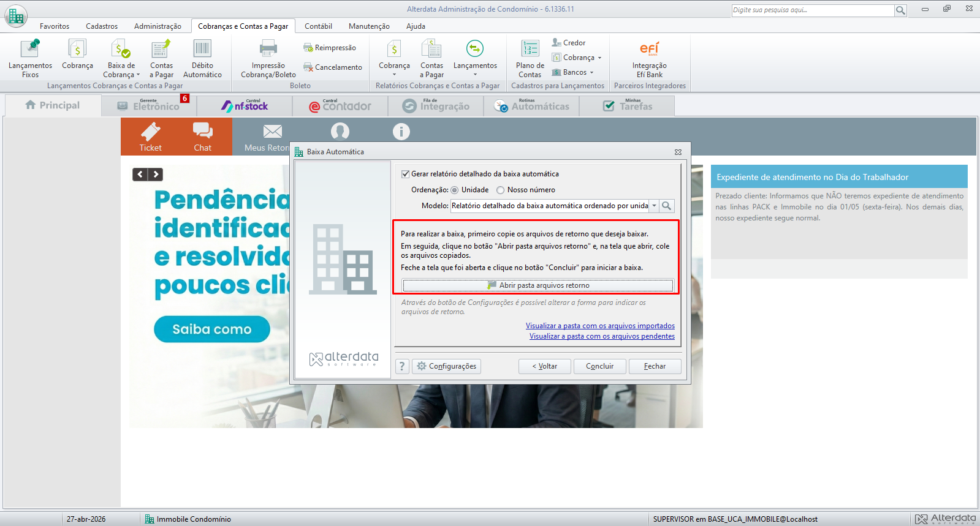
Task: Close the Baixa Automática dialog
Action: [678, 152]
